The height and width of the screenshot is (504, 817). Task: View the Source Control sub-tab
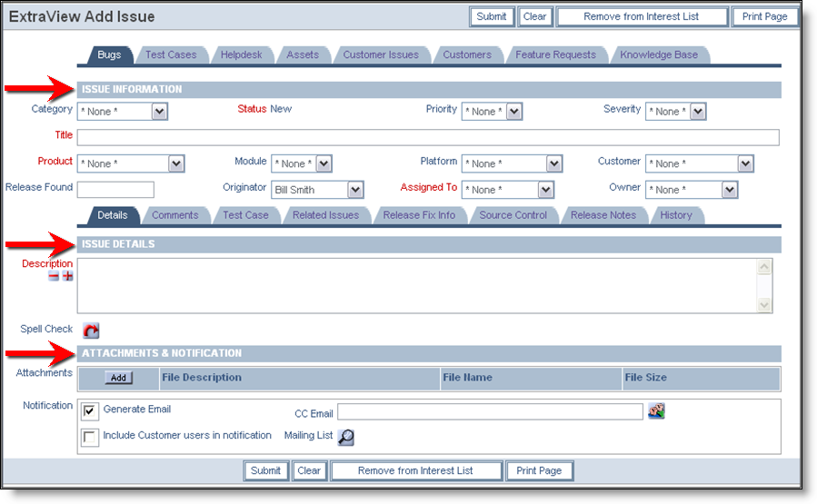pyautogui.click(x=513, y=215)
